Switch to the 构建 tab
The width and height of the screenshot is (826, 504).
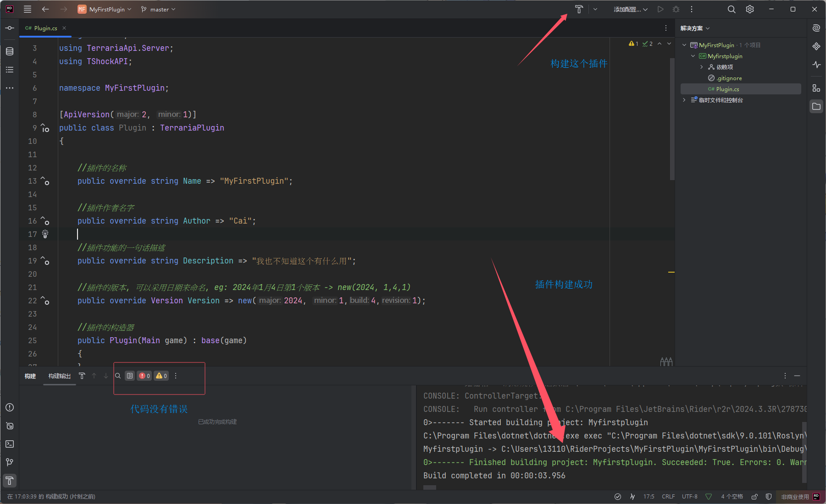[30, 376]
